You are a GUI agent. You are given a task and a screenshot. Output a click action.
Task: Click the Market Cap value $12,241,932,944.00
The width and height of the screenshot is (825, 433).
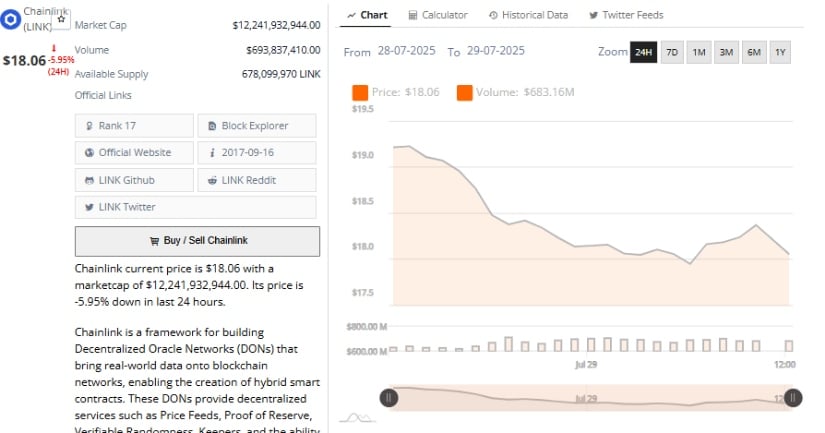[276, 25]
